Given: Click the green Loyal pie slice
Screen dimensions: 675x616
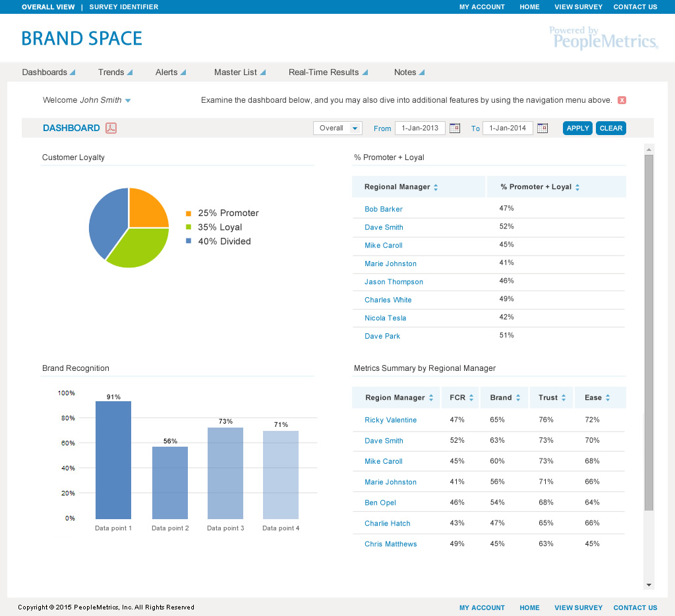Looking at the screenshot, I should click(140, 248).
